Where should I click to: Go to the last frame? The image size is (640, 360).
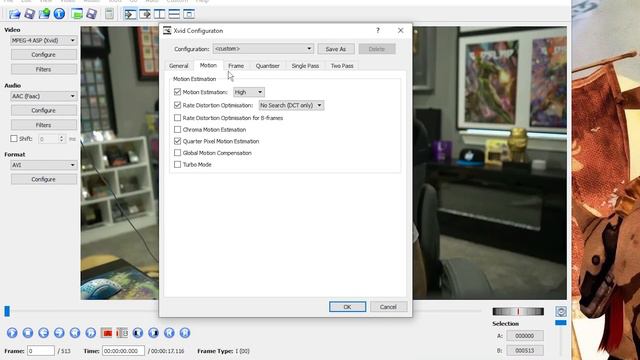coord(185,333)
